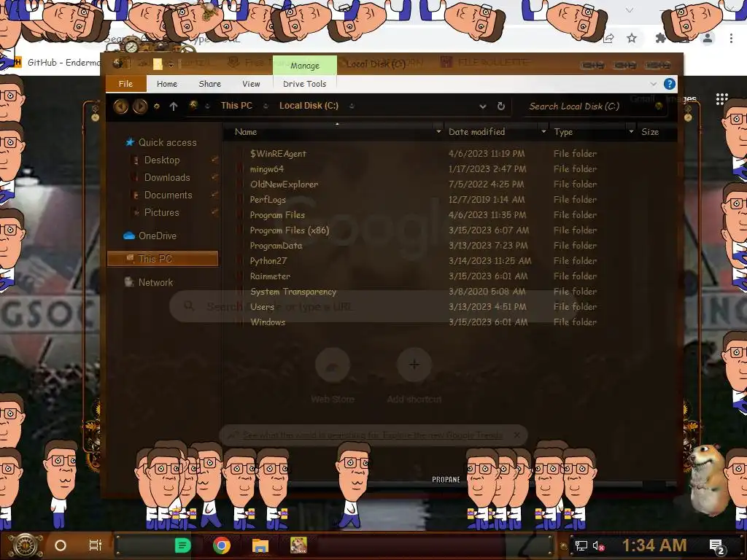The width and height of the screenshot is (747, 560).
Task: Go forward with the Explorer forward arrow
Action: click(139, 106)
